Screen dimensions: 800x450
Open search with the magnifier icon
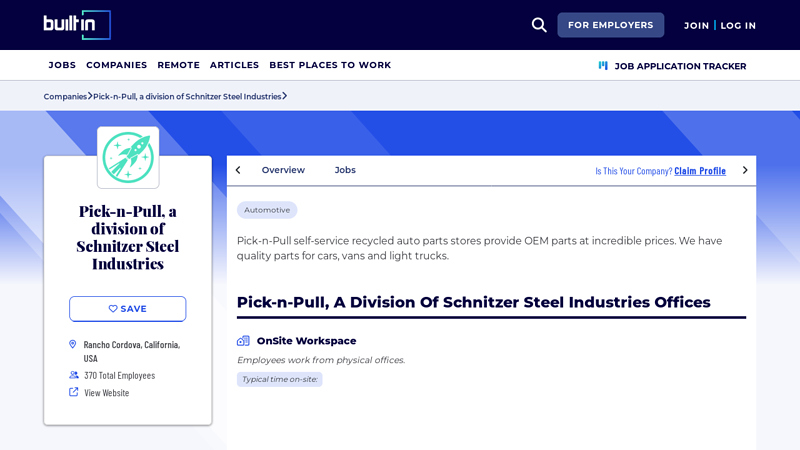click(539, 25)
